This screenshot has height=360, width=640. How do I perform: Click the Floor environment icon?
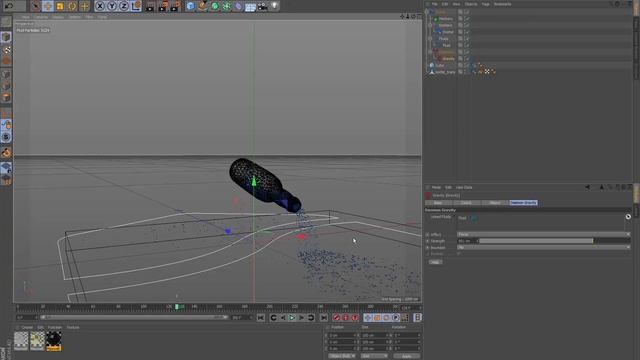point(250,6)
